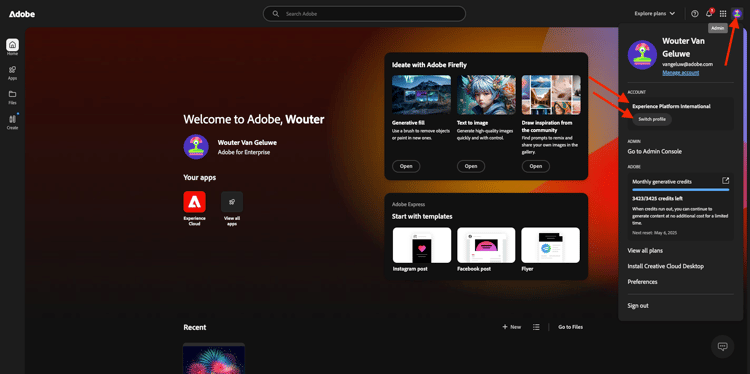Focus the Search Adobe field

[364, 14]
